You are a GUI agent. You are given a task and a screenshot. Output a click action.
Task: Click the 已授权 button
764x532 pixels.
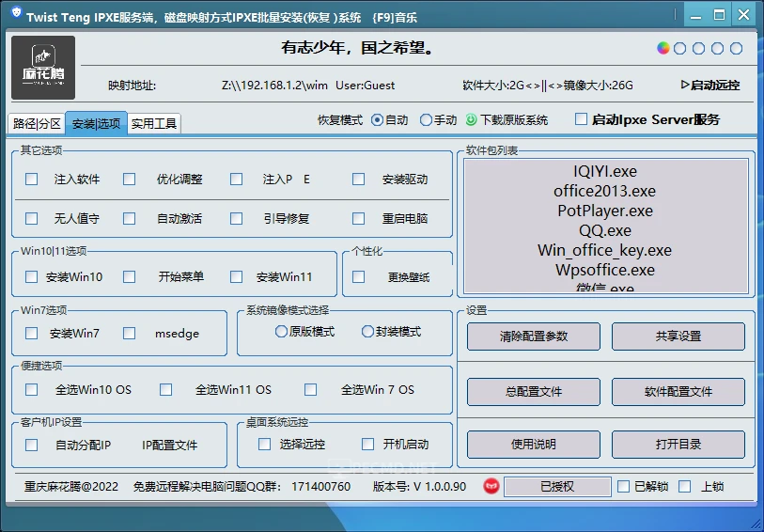[557, 487]
